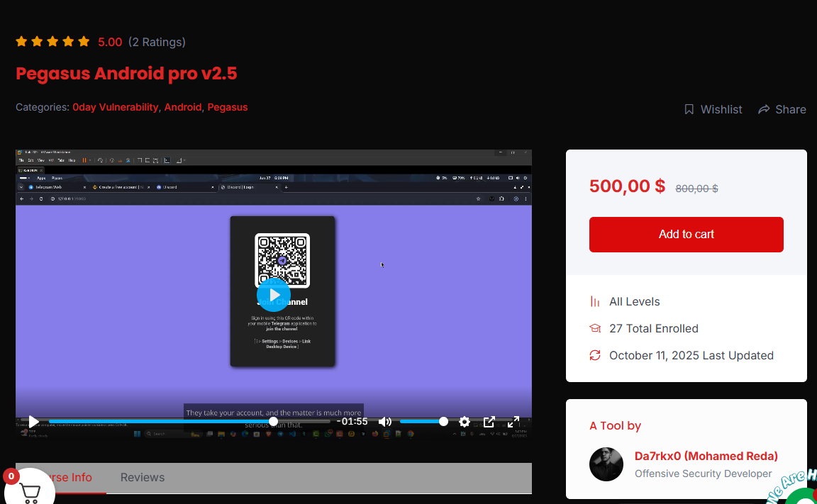The image size is (817, 504).
Task: Click the 'A Tool by' heading
Action: tap(615, 426)
